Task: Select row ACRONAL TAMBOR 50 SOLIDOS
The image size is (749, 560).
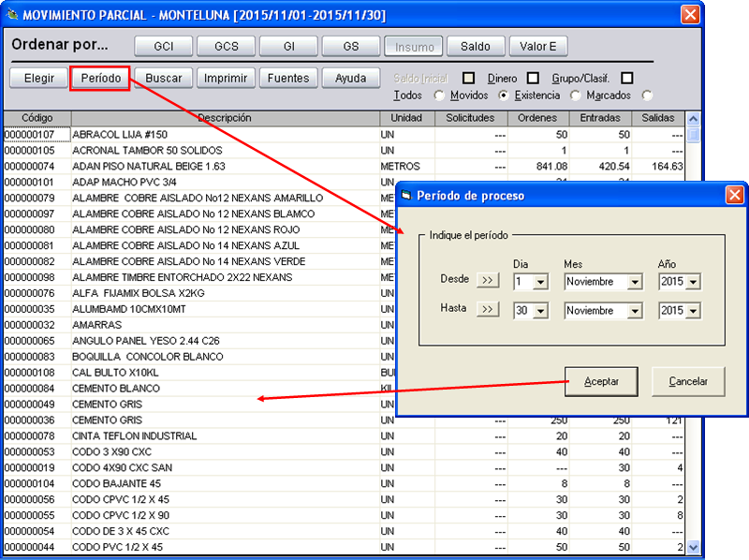Action: point(344,151)
